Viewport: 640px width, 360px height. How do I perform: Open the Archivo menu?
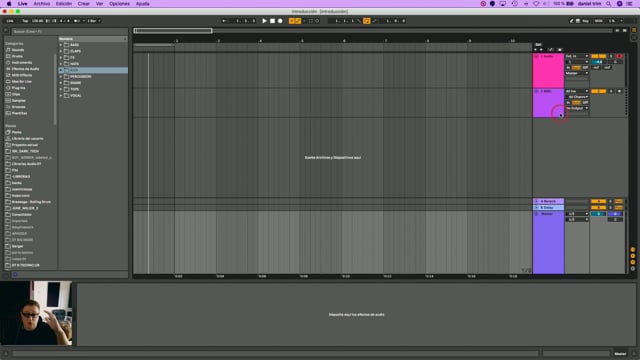(x=42, y=4)
